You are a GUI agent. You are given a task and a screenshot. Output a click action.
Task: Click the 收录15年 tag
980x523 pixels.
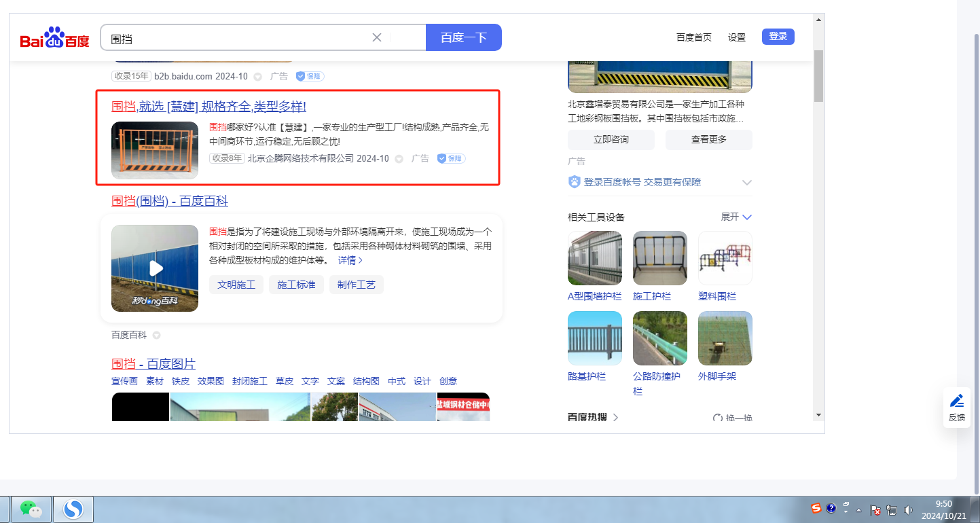point(131,76)
